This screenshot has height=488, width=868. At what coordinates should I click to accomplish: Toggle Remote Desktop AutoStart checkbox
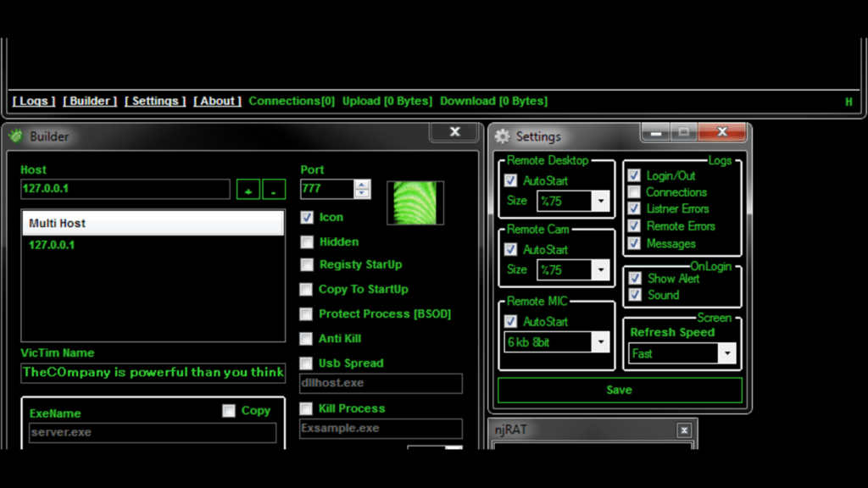pos(510,180)
